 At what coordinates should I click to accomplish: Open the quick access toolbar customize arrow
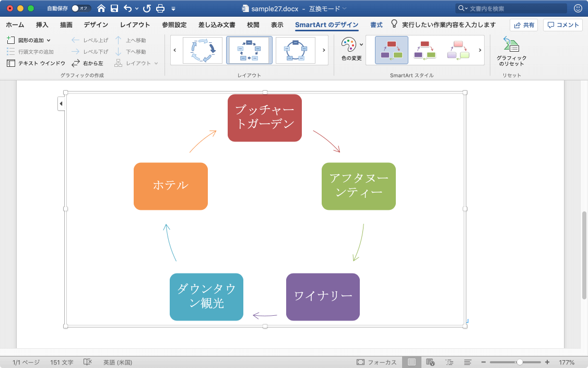[173, 9]
